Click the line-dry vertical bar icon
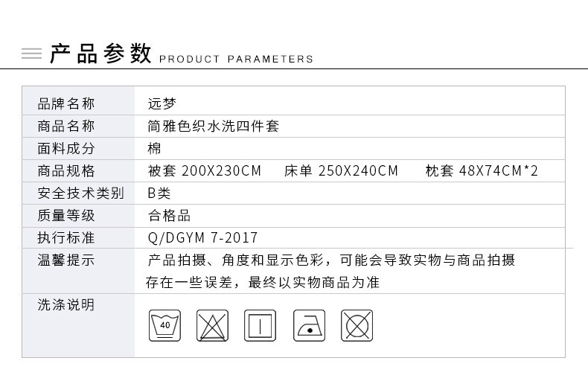This screenshot has width=588, height=384. click(260, 325)
